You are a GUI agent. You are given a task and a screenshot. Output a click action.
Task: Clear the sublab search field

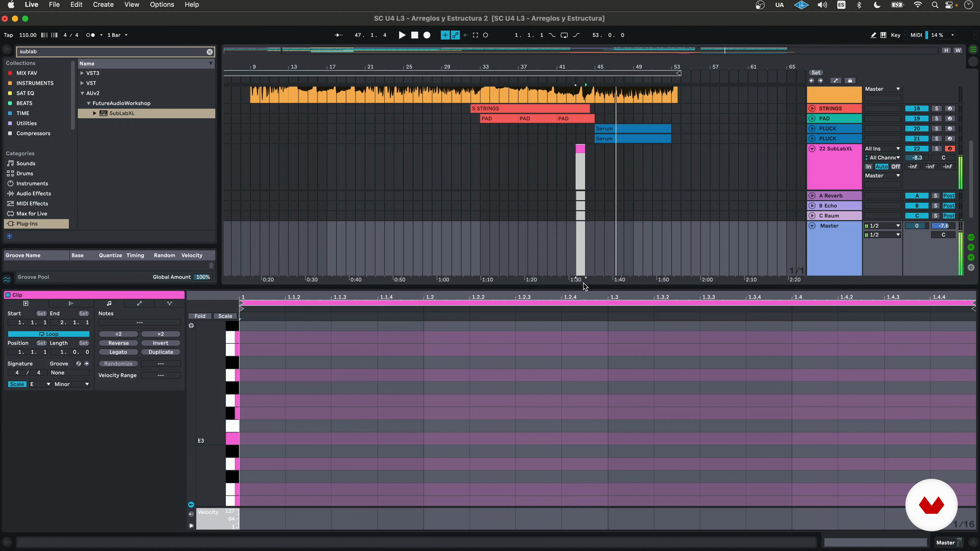[x=210, y=52]
